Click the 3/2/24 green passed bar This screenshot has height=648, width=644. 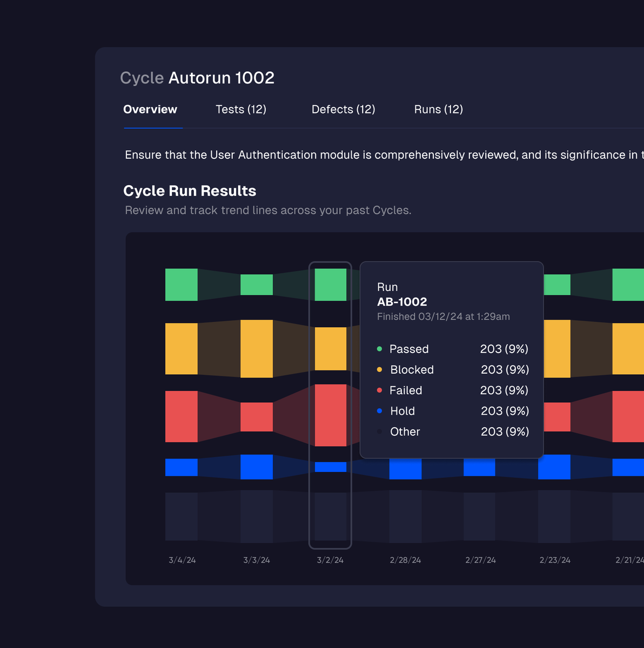[x=331, y=285]
